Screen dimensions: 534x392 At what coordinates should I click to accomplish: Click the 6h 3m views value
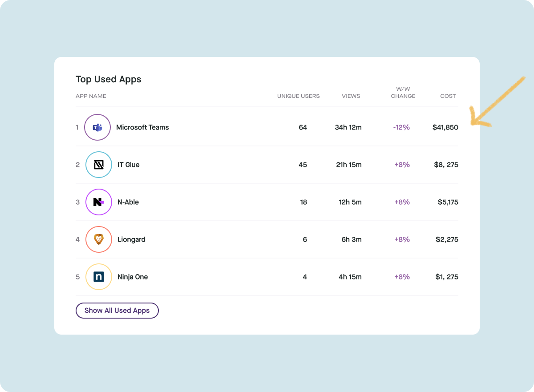point(352,239)
